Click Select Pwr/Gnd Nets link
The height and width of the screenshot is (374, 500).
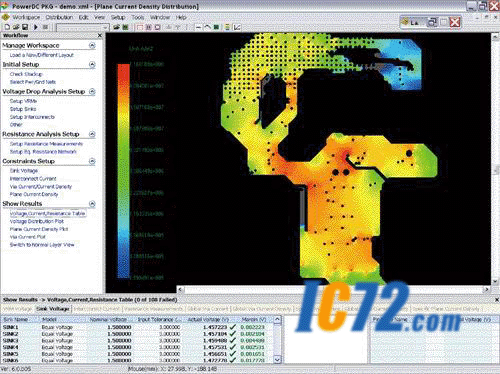point(33,82)
